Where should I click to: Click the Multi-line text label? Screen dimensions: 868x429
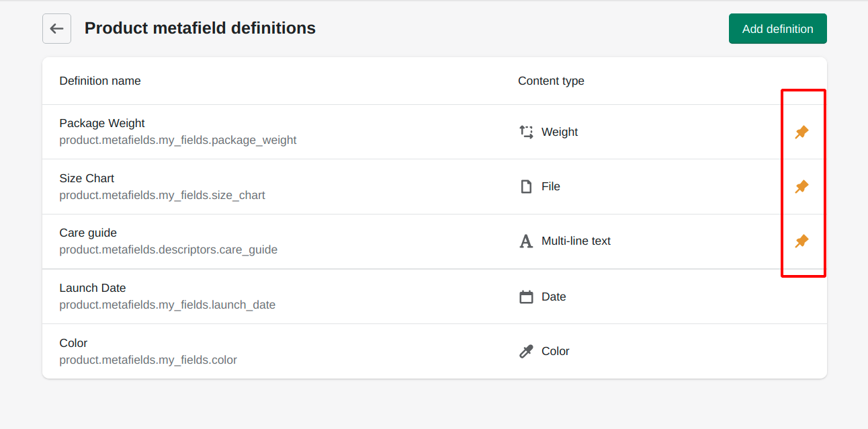click(x=576, y=241)
